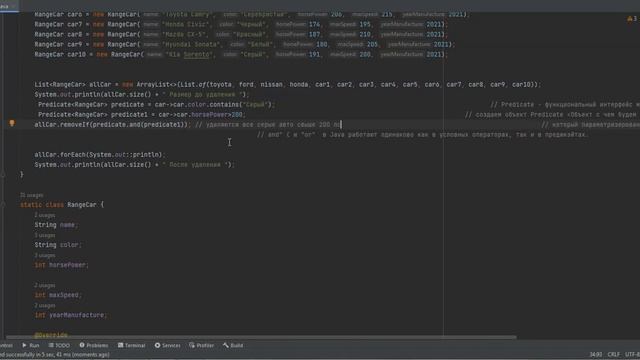Screen dimensions: 640x360
Task: Click ArrayList in the allCar declaration
Action: coord(153,84)
